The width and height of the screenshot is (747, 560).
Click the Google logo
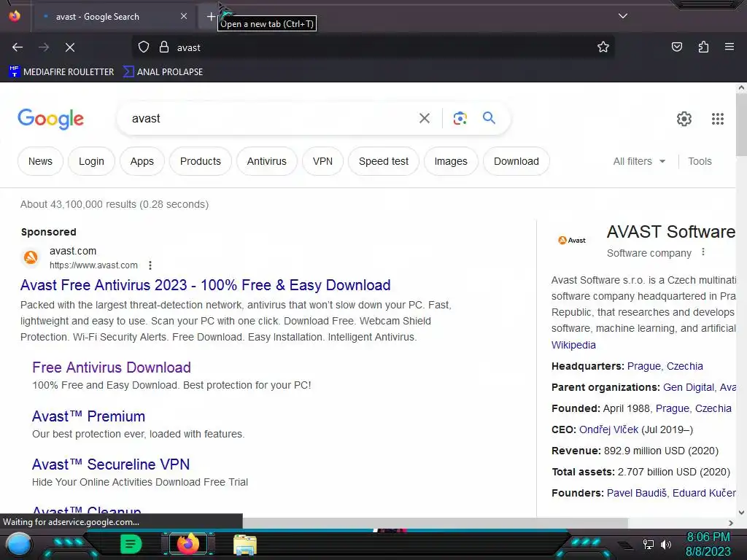pyautogui.click(x=50, y=119)
